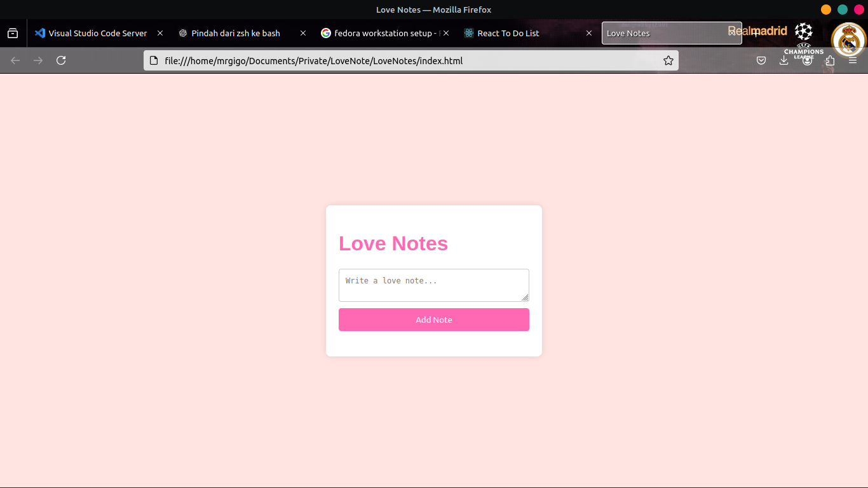Open the Firefox application menu
The image size is (868, 488).
tap(853, 60)
